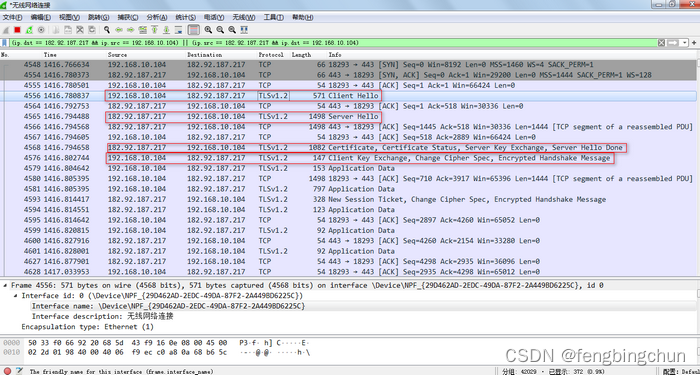Image resolution: width=700 pixels, height=375 pixels.
Task: Open the 统计(S) menu
Action: click(185, 17)
